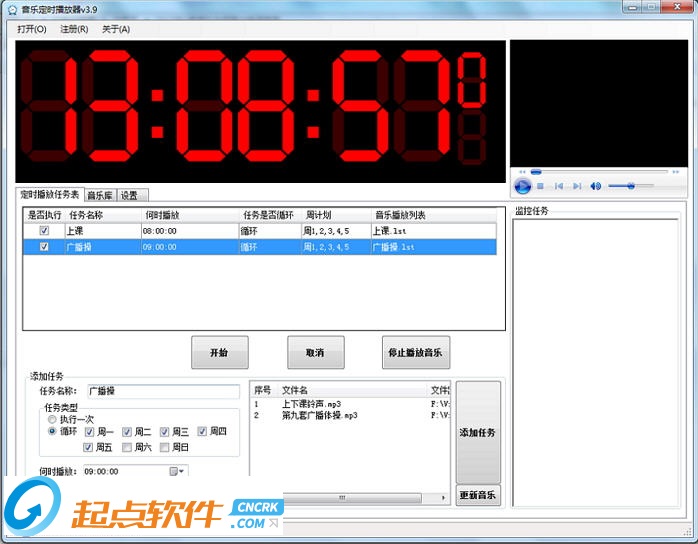Open the 打开(O) menu
698x544 pixels.
[x=32, y=29]
